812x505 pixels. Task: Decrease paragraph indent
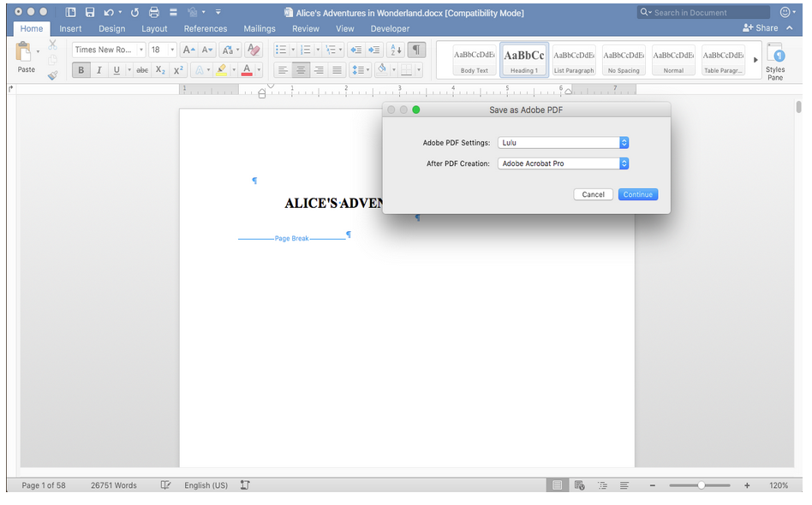[x=356, y=50]
